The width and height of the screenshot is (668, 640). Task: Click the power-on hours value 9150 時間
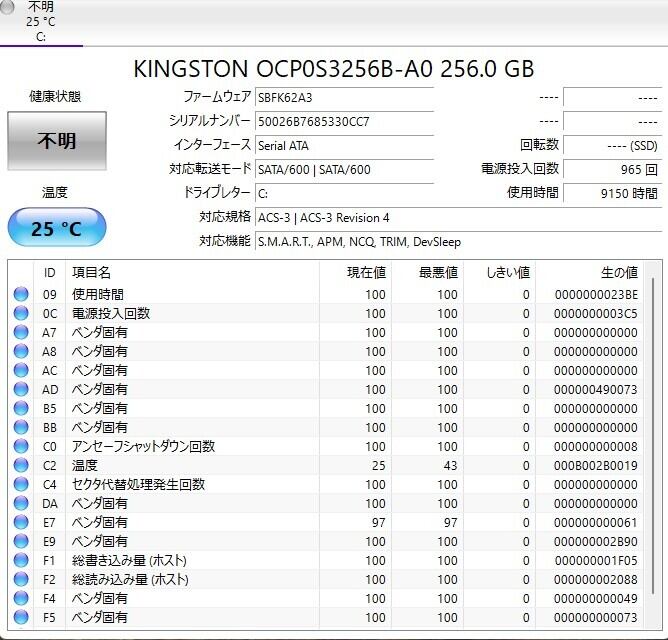[613, 193]
